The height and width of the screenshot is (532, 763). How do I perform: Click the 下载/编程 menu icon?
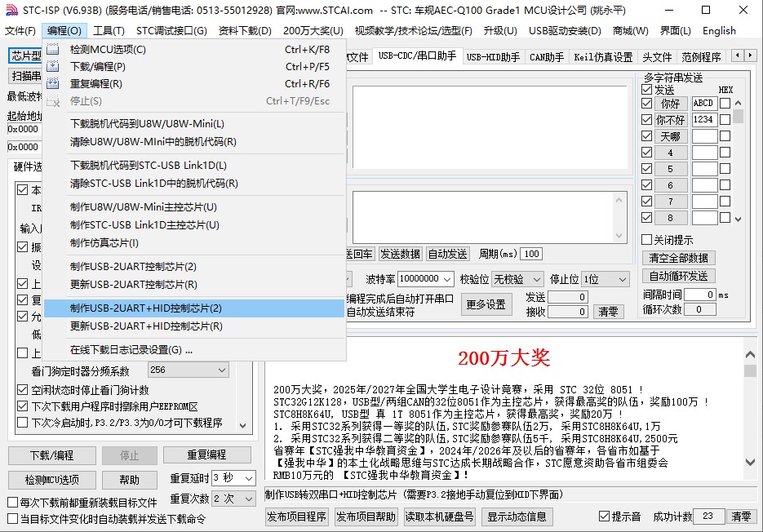pos(52,66)
